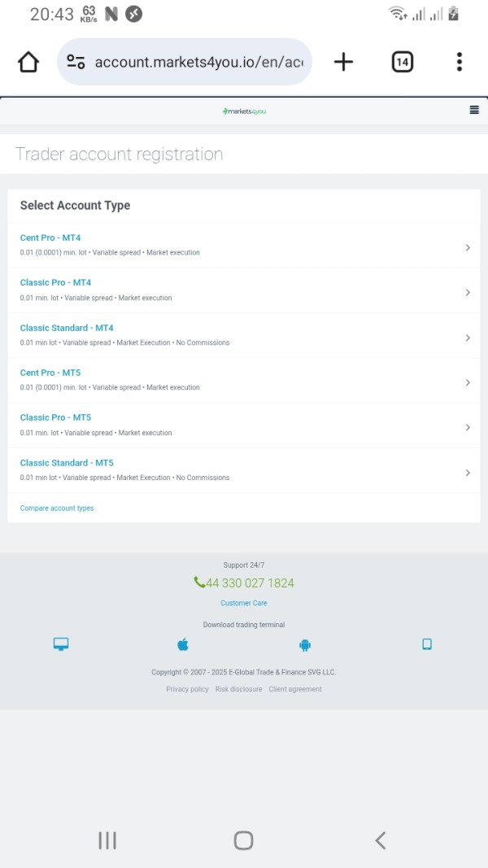Open a new browser tab

tap(343, 62)
